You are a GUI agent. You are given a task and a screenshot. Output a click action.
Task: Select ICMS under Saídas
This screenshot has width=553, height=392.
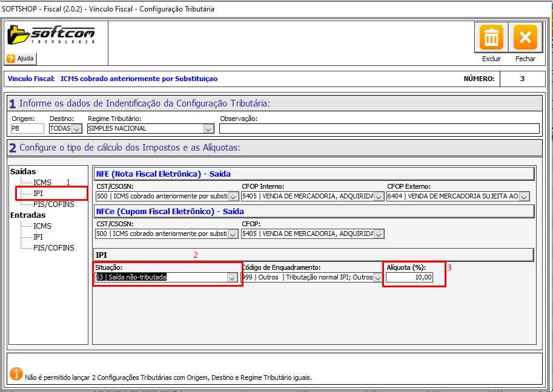tap(42, 183)
